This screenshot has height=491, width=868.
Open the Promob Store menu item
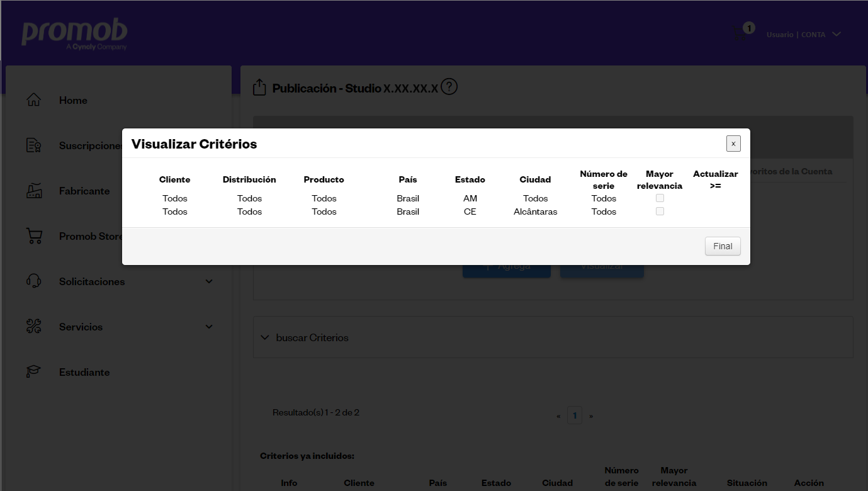tap(91, 236)
